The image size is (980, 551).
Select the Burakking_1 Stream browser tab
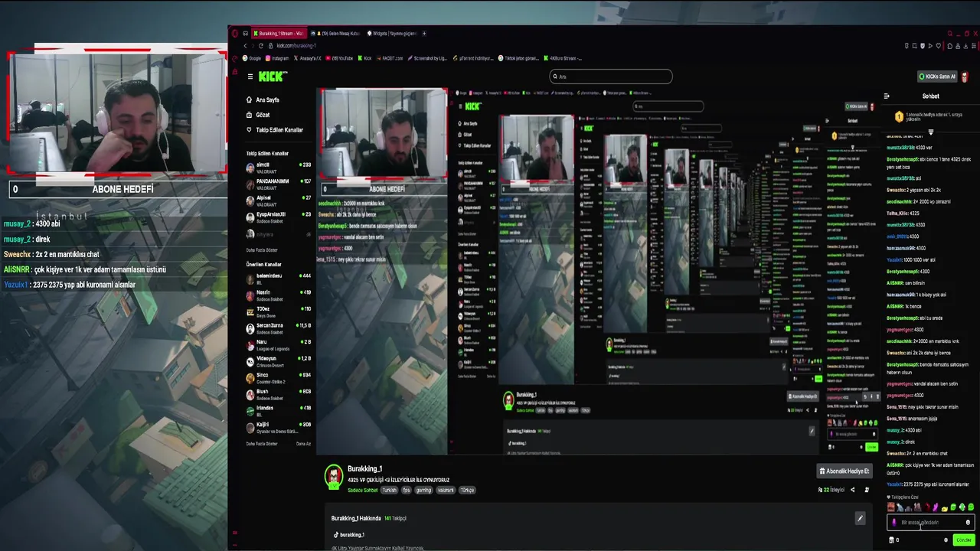coord(279,34)
